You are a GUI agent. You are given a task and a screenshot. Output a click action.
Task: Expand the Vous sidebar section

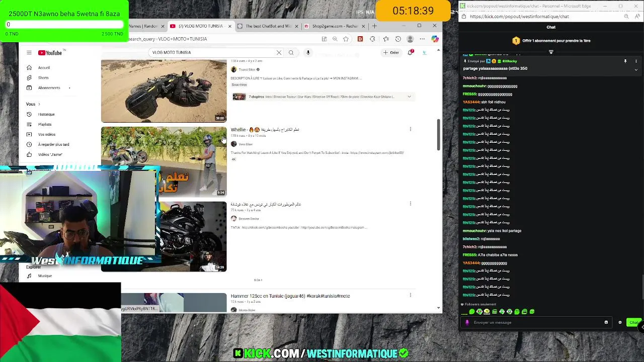click(33, 104)
